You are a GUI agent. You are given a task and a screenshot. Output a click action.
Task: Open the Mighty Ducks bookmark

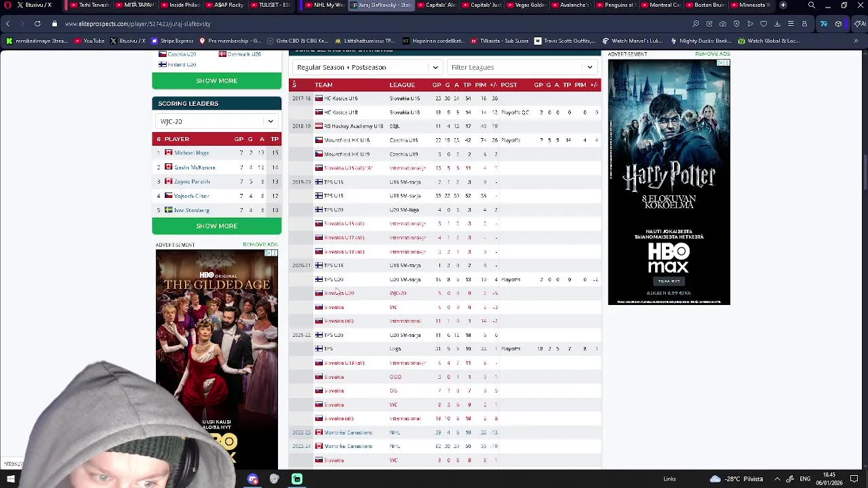[701, 41]
